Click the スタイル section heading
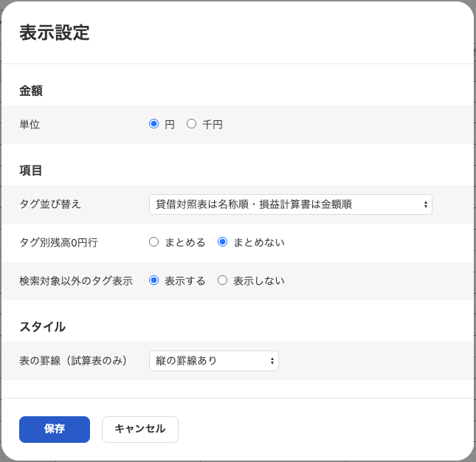This screenshot has height=462, width=476. click(x=43, y=327)
